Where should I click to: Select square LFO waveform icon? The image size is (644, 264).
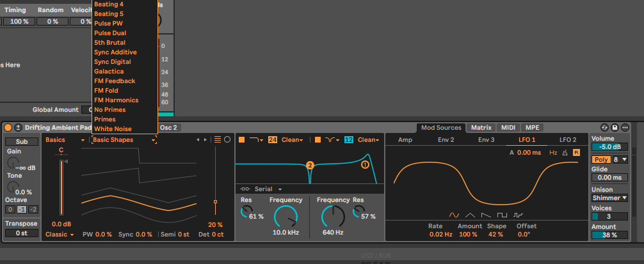[502, 215]
